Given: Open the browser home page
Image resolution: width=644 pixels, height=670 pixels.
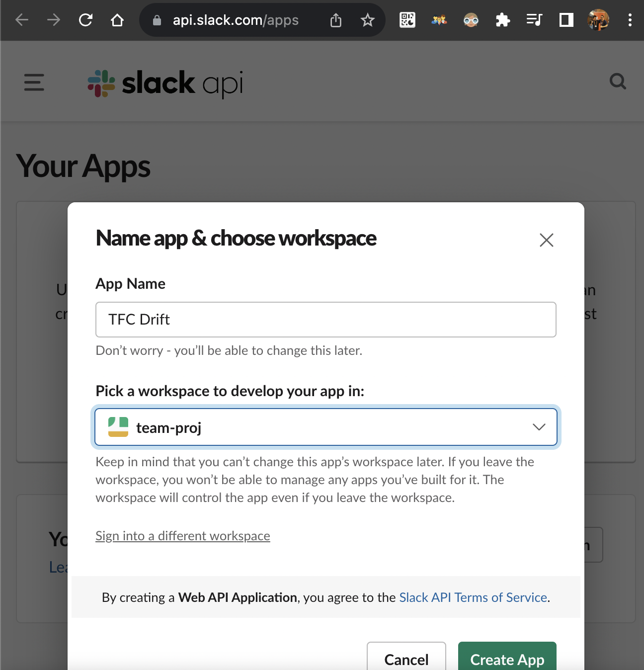Looking at the screenshot, I should tap(117, 20).
